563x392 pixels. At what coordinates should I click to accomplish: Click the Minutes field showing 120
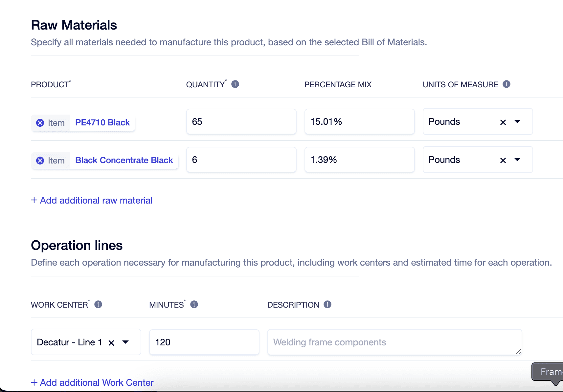coord(204,342)
